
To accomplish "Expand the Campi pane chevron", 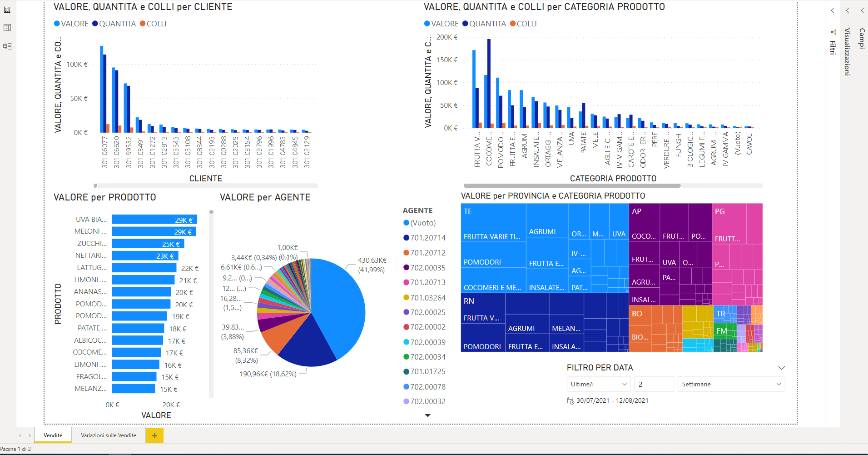I will point(862,10).
